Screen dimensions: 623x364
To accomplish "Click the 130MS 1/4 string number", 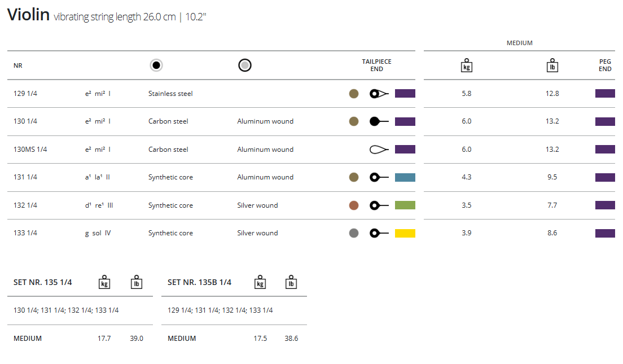I will [30, 150].
